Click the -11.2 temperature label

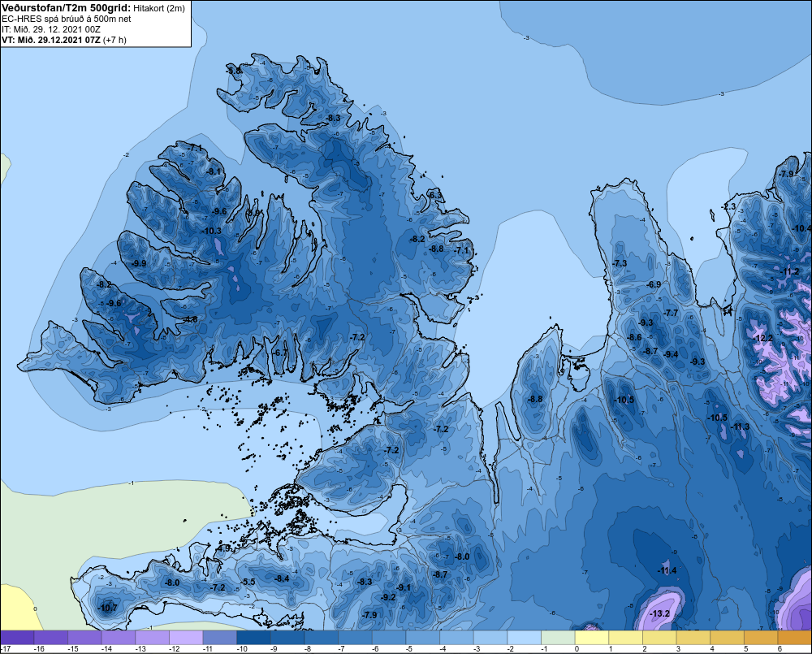point(790,271)
